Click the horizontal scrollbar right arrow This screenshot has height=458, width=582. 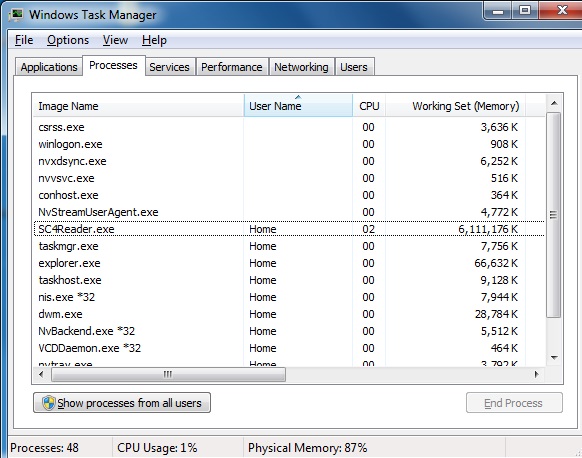pyautogui.click(x=537, y=374)
